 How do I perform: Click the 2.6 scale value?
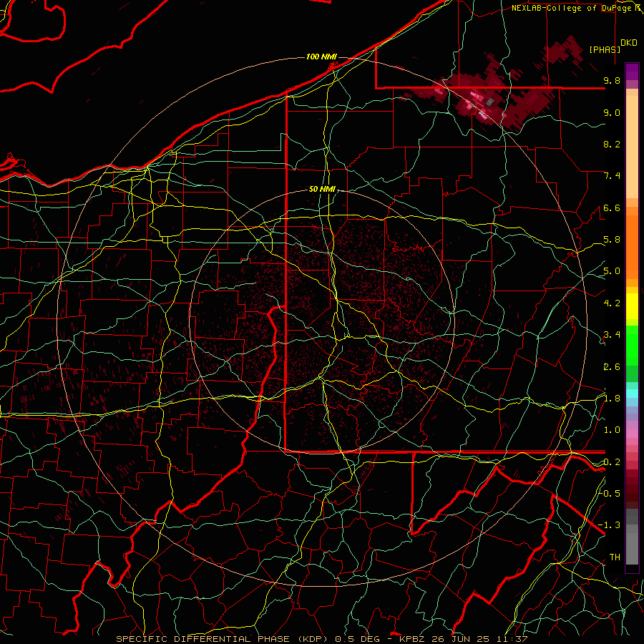[x=612, y=366]
